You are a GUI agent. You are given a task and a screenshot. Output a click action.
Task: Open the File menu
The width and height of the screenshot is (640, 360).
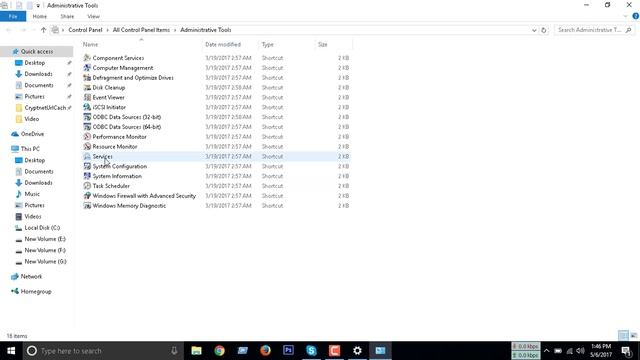[13, 16]
